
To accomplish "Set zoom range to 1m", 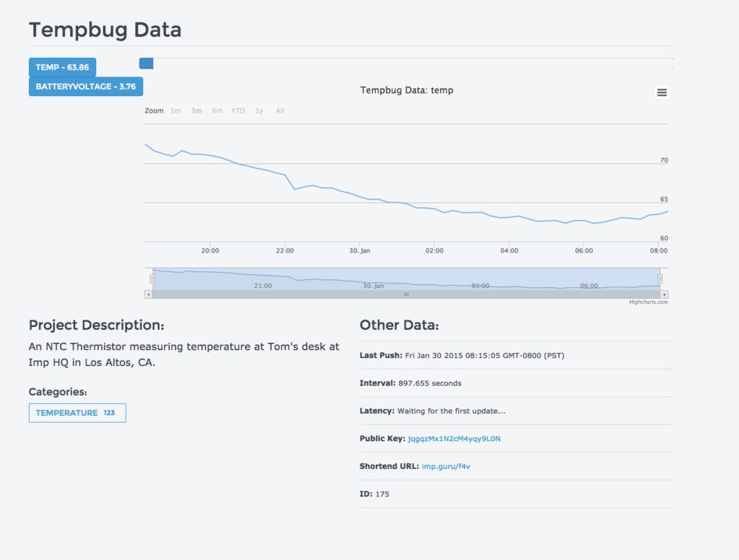I will point(175,111).
